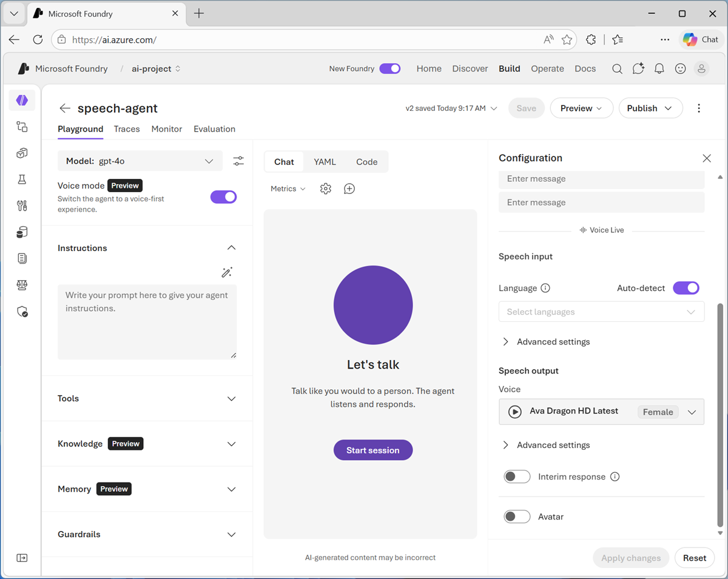Enable the Interim response toggle
The width and height of the screenshot is (728, 579).
517,477
